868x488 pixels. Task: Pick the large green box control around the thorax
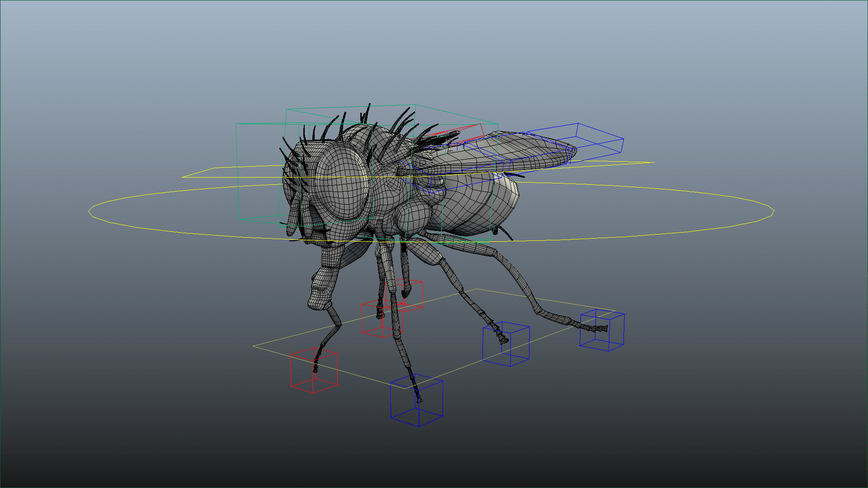[x=457, y=115]
